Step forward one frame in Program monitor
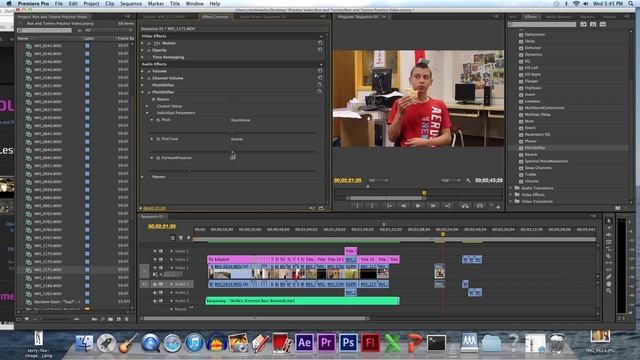The height and width of the screenshot is (360, 640). [433, 206]
